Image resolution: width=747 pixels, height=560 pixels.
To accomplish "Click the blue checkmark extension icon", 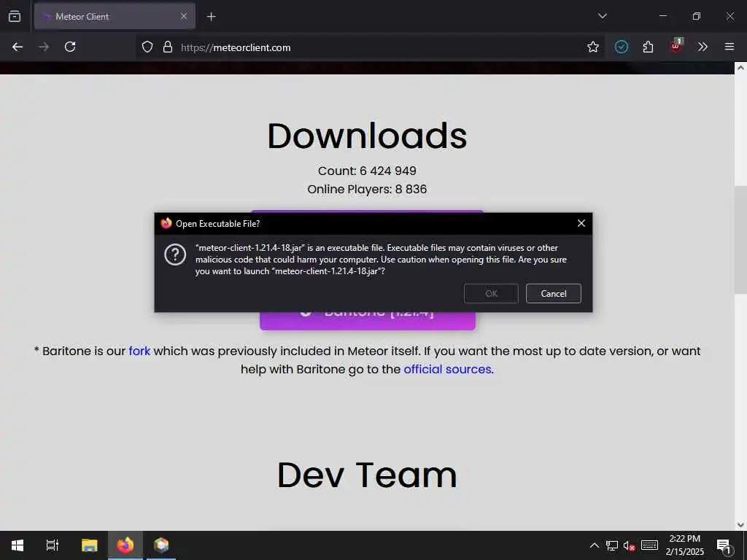I will pyautogui.click(x=621, y=47).
